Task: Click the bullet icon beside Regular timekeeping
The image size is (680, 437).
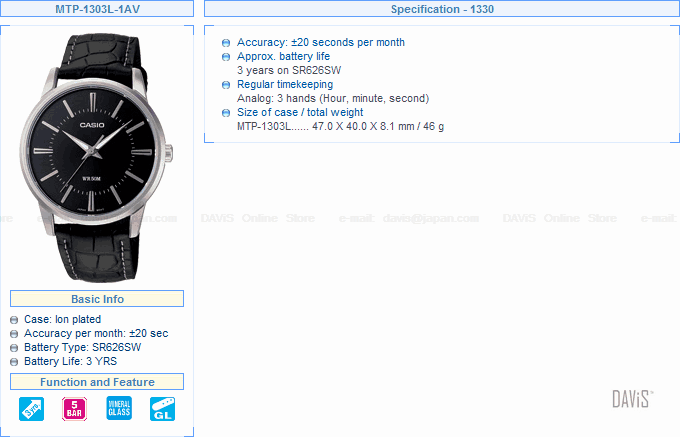Action: coord(226,85)
